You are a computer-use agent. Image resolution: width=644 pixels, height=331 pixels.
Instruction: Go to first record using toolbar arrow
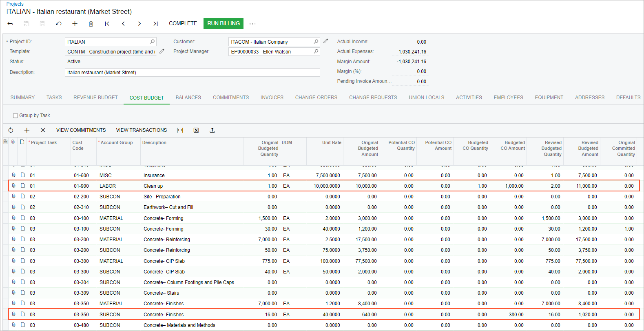tap(107, 24)
